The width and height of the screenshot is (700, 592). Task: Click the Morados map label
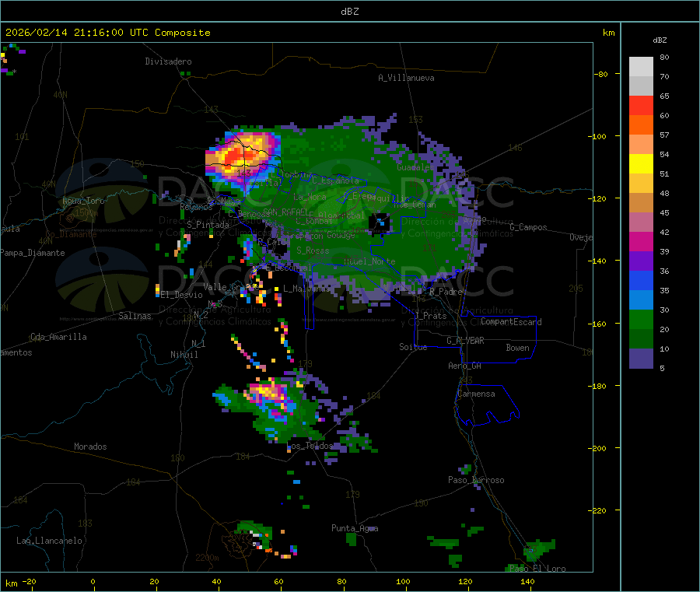90,447
